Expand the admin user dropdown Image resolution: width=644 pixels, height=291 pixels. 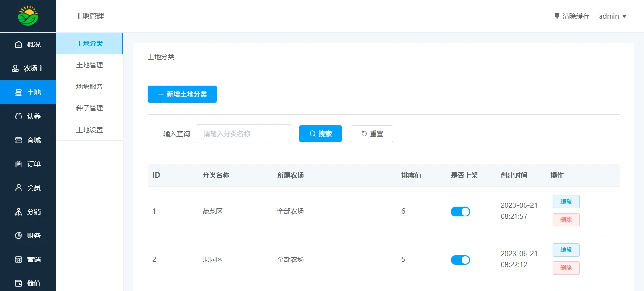pos(612,16)
